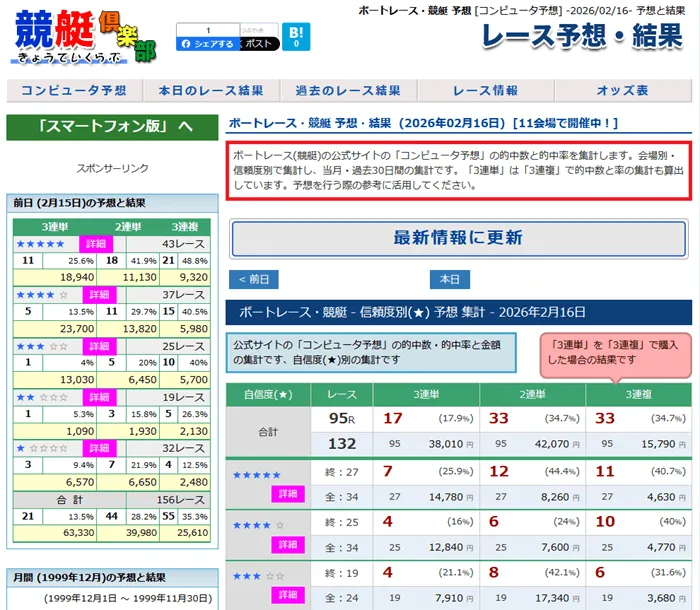Post to X with the ポスト button
Viewport: 700px width, 610px height.
(x=258, y=44)
